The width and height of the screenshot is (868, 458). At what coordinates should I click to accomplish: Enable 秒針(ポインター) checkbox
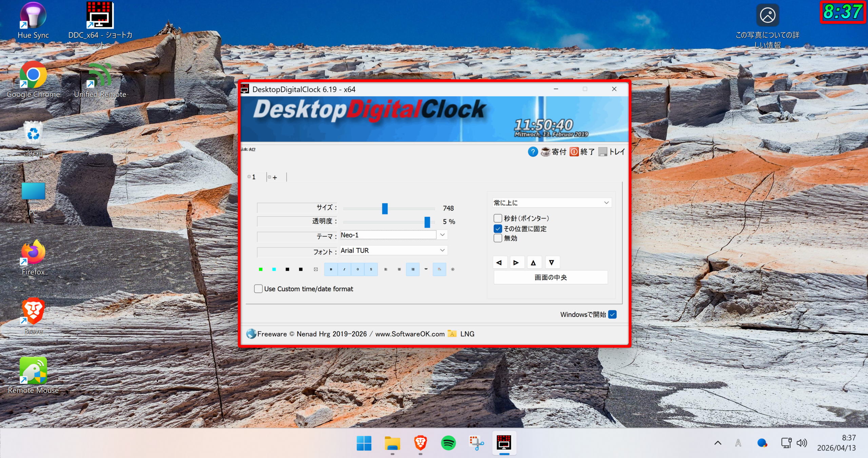pyautogui.click(x=498, y=218)
